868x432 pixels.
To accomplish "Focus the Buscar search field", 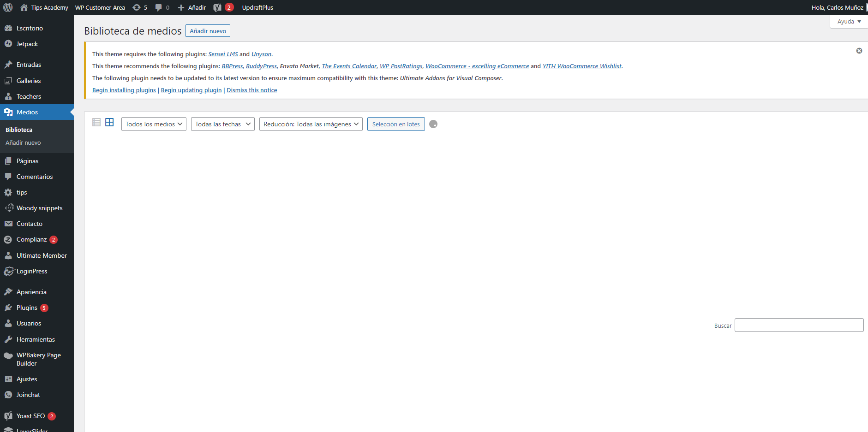I will pos(799,325).
